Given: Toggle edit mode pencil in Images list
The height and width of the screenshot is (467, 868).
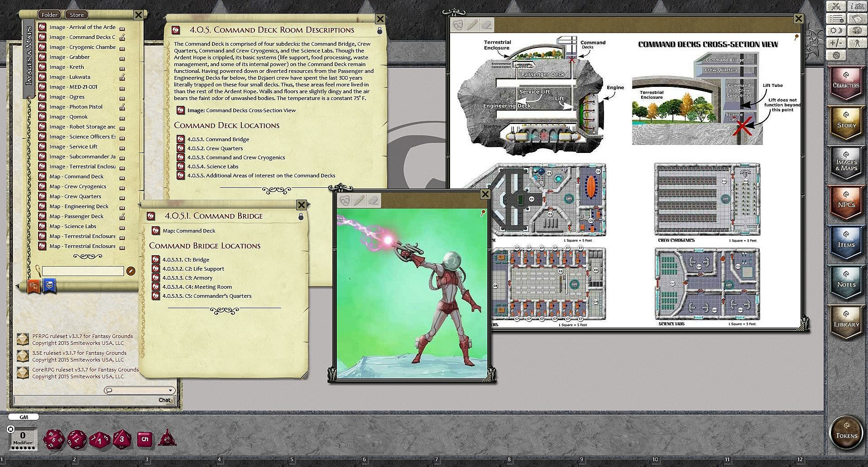Looking at the screenshot, I should point(130,271).
